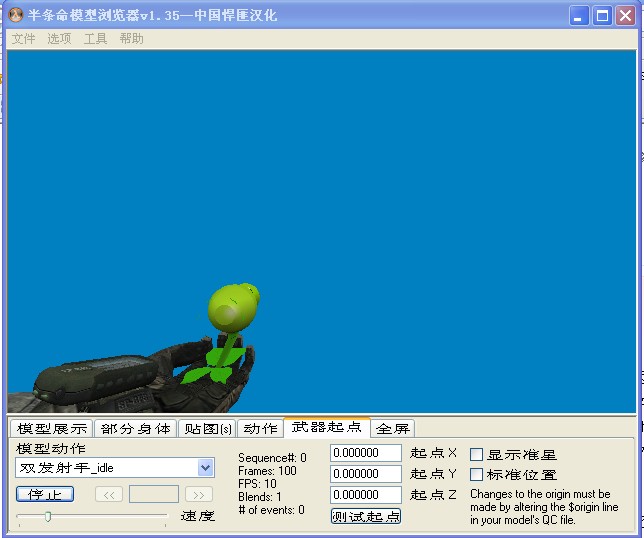Switch to the 贴图(s) tab
This screenshot has height=538, width=644.
point(207,428)
